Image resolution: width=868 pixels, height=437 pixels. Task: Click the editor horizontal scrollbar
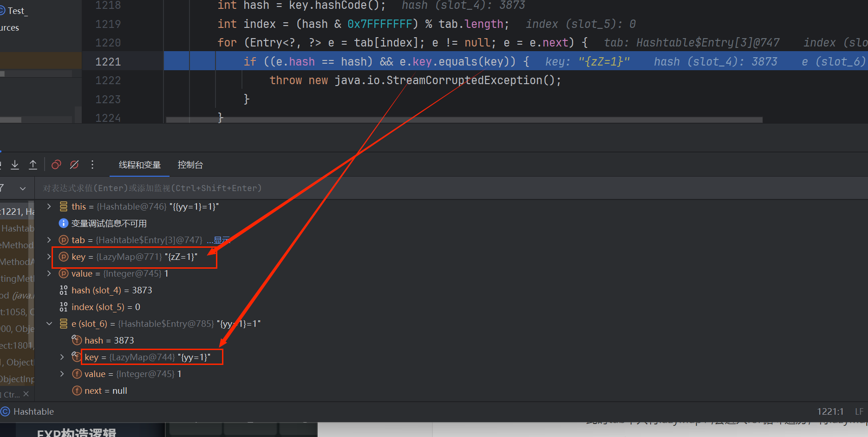pos(464,120)
